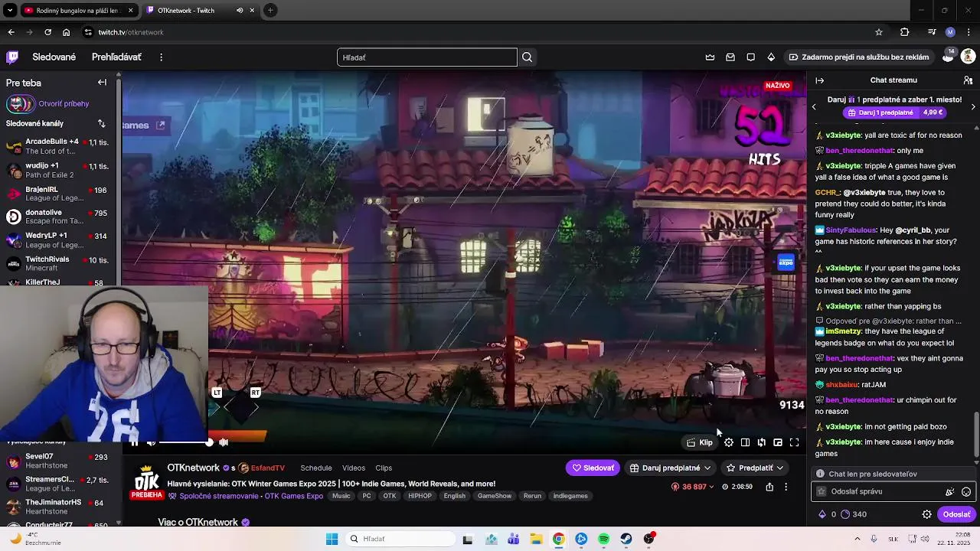Open the bits diamond icon in header
Viewport: 980px width, 551px height.
[771, 57]
